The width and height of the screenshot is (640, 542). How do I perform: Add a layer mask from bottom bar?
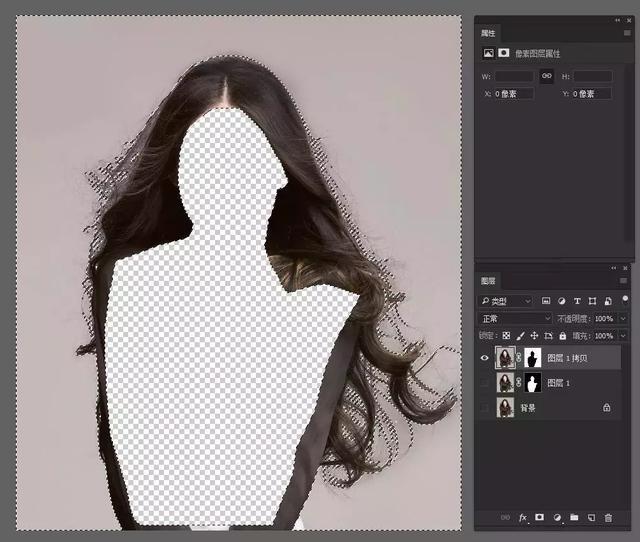tap(539, 517)
